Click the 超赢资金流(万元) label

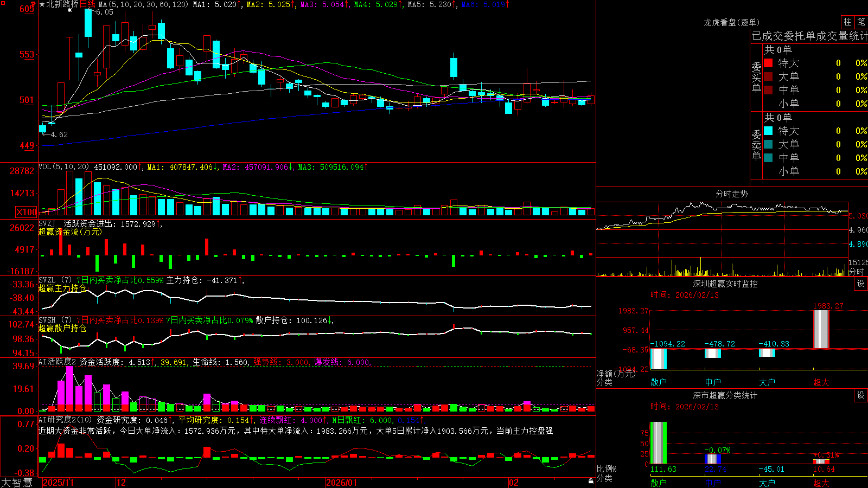tap(70, 232)
